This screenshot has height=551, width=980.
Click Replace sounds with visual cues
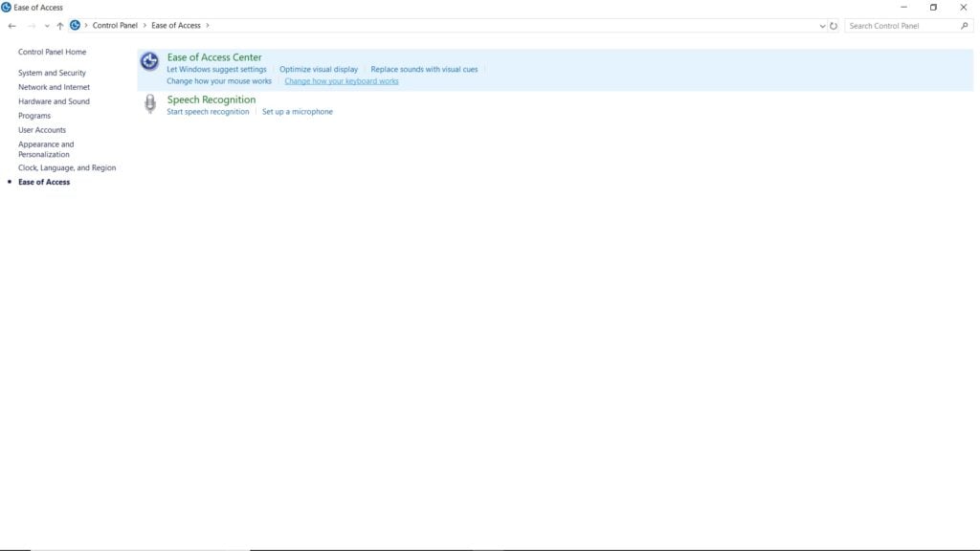(424, 69)
